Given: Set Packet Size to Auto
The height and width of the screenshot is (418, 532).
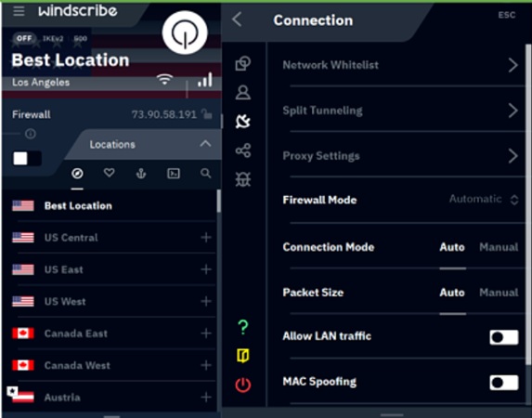Looking at the screenshot, I should 452,293.
